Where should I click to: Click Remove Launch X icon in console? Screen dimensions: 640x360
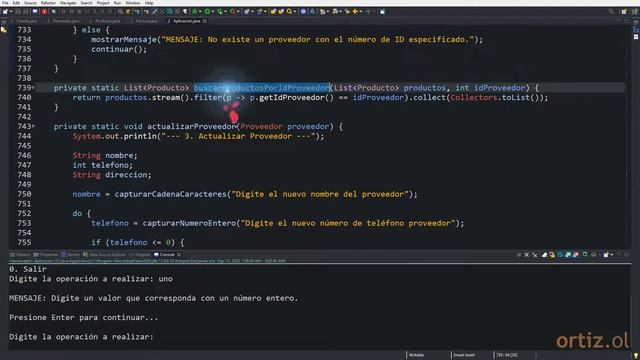click(x=527, y=255)
